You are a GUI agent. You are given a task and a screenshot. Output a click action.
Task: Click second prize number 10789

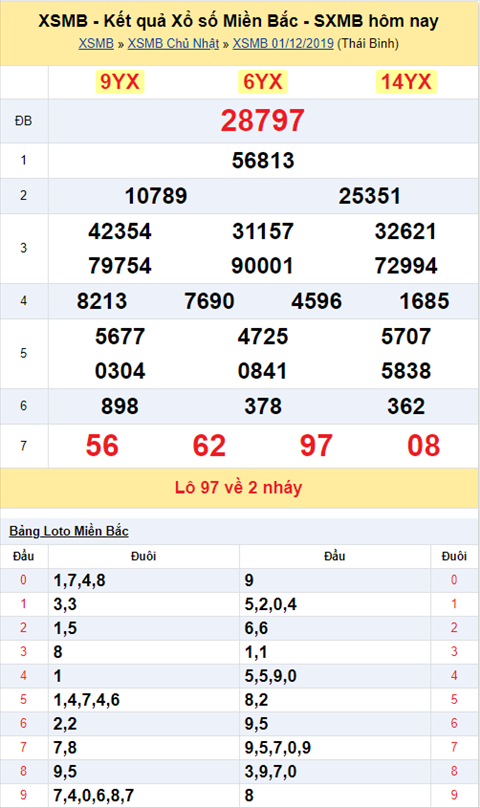[156, 196]
